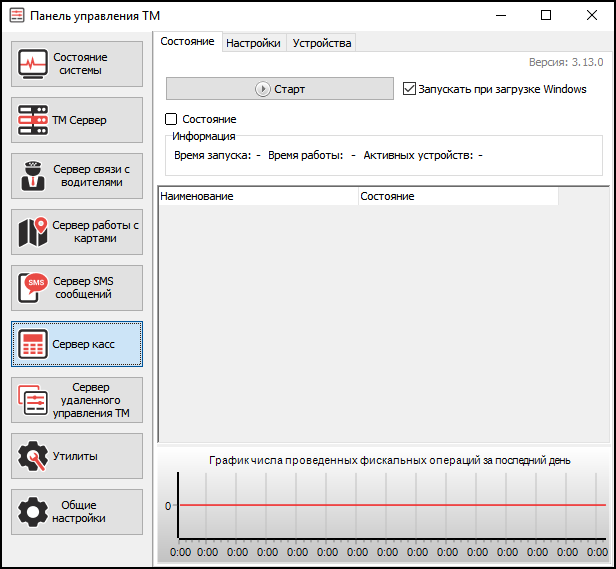The width and height of the screenshot is (616, 569).
Task: Click the Общие настройки label
Action: click(79, 512)
